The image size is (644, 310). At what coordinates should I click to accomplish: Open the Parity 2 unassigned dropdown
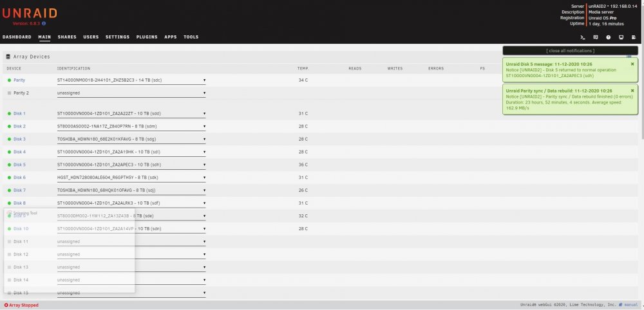[x=131, y=93]
